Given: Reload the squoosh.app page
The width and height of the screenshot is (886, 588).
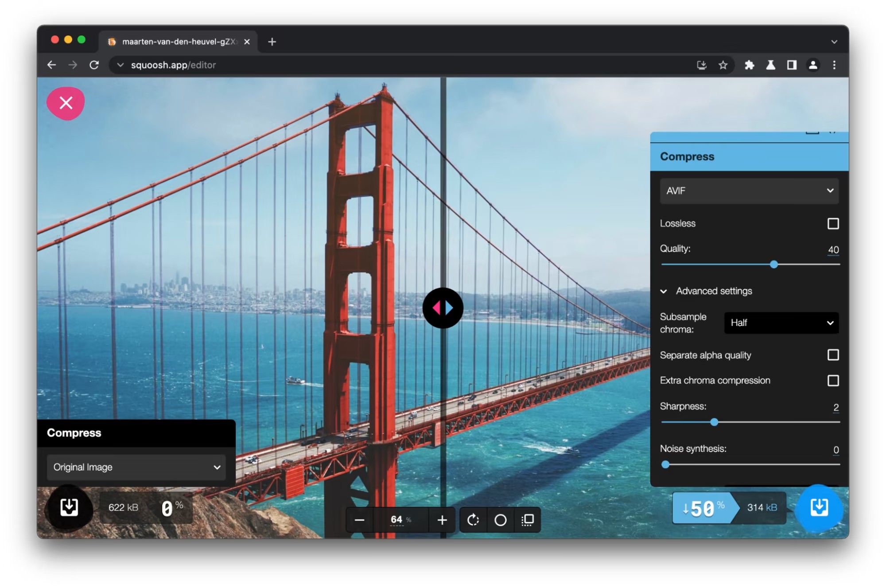Looking at the screenshot, I should coord(94,65).
